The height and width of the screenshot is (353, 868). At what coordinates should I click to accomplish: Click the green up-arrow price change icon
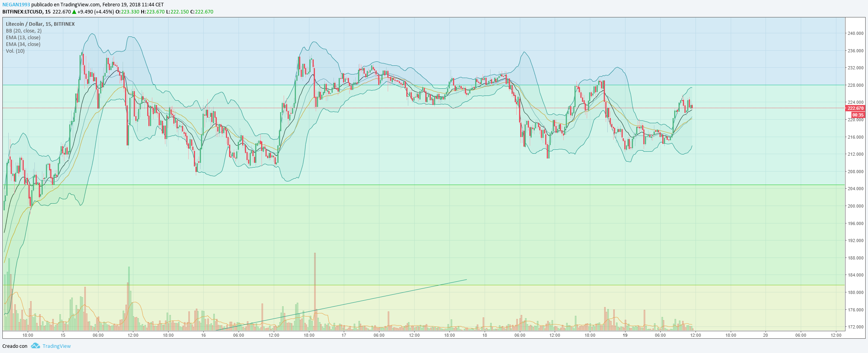[74, 12]
